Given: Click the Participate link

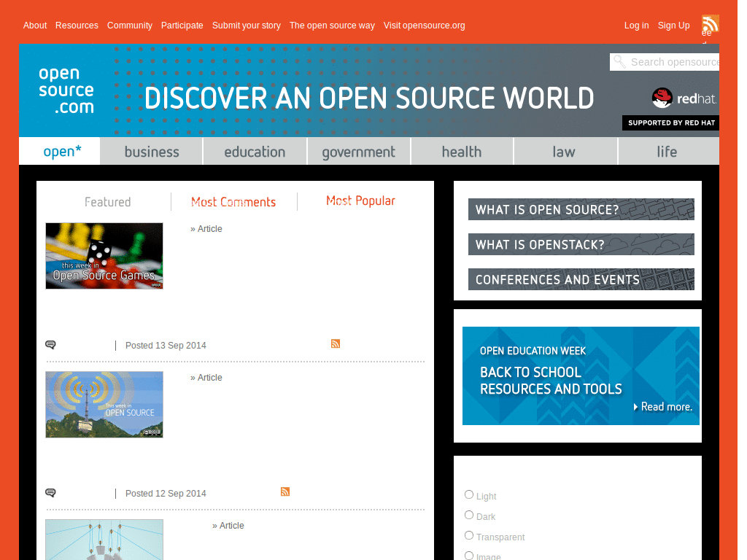Looking at the screenshot, I should pos(182,26).
